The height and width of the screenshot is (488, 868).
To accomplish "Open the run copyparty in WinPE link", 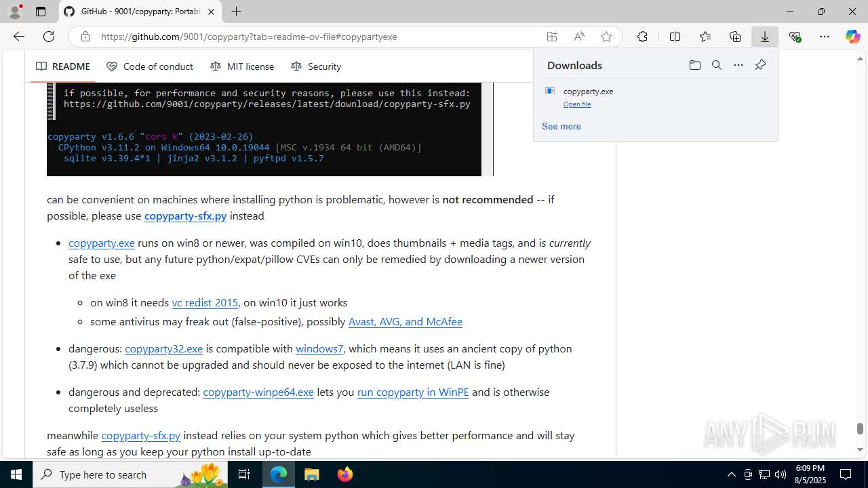I will (413, 392).
